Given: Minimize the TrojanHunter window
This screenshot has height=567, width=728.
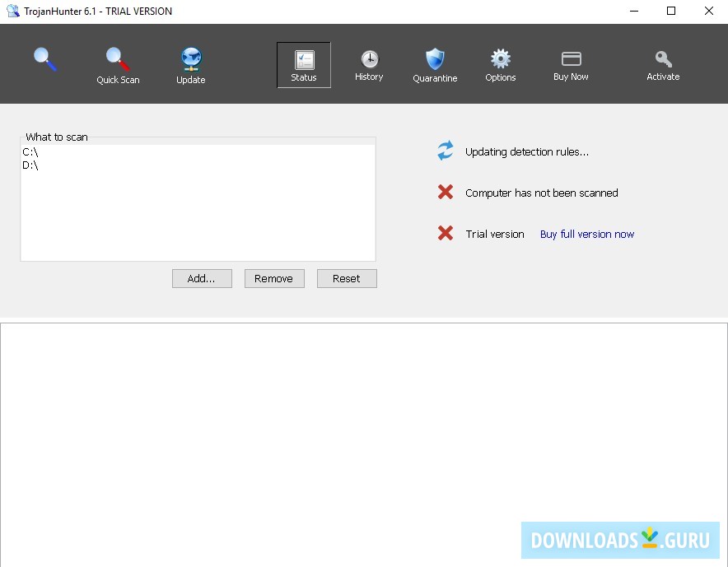Looking at the screenshot, I should pyautogui.click(x=634, y=12).
